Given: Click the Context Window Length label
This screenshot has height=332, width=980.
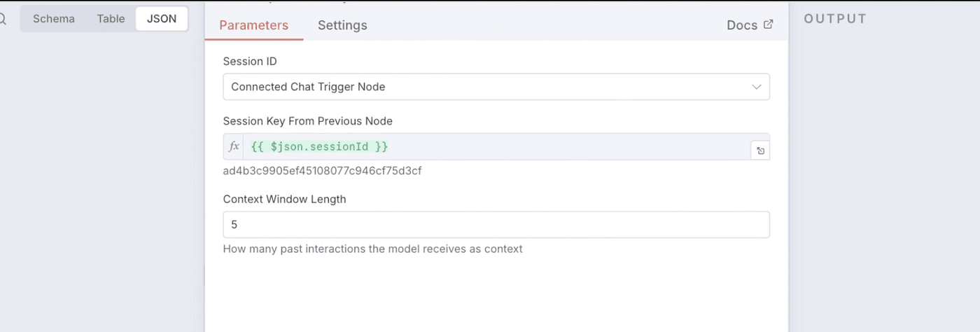Looking at the screenshot, I should tap(284, 199).
